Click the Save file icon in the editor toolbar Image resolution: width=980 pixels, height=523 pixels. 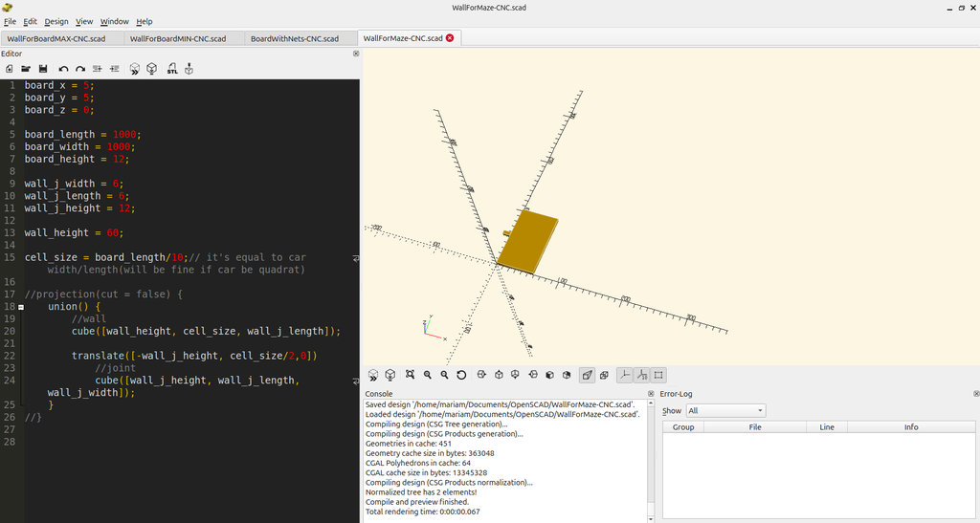(x=43, y=69)
